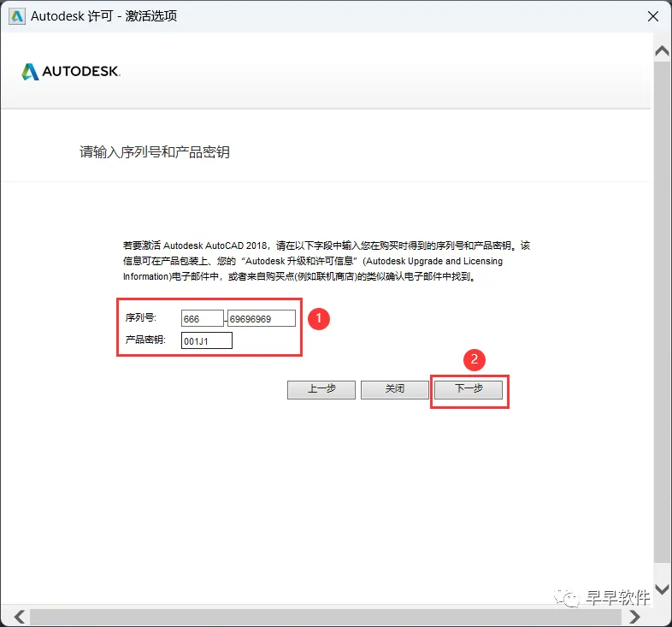Click the vertical scrollbar up arrow
The height and width of the screenshot is (627, 672).
click(662, 50)
